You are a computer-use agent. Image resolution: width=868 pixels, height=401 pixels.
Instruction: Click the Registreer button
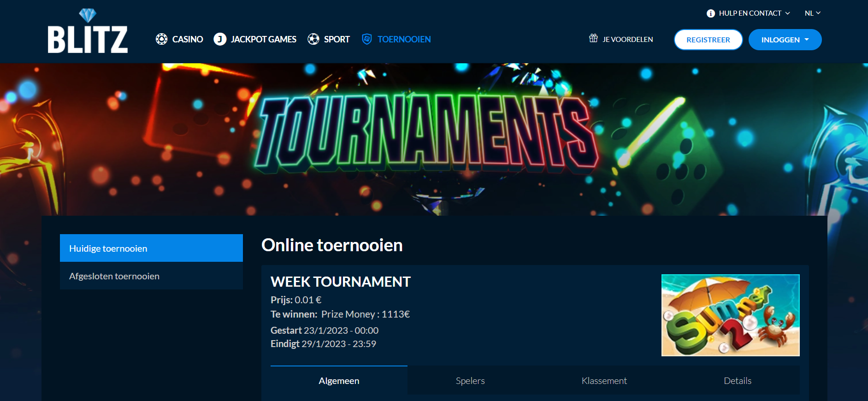[708, 40]
